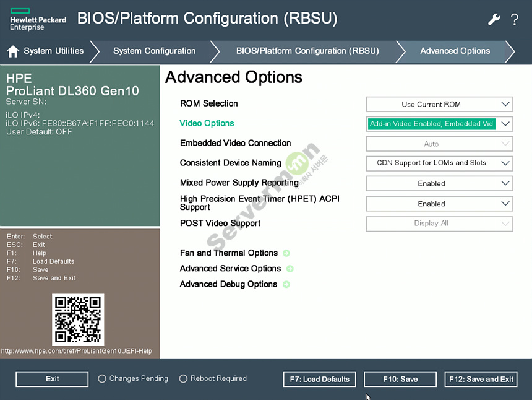Click F10: Save key hint

(x=27, y=270)
